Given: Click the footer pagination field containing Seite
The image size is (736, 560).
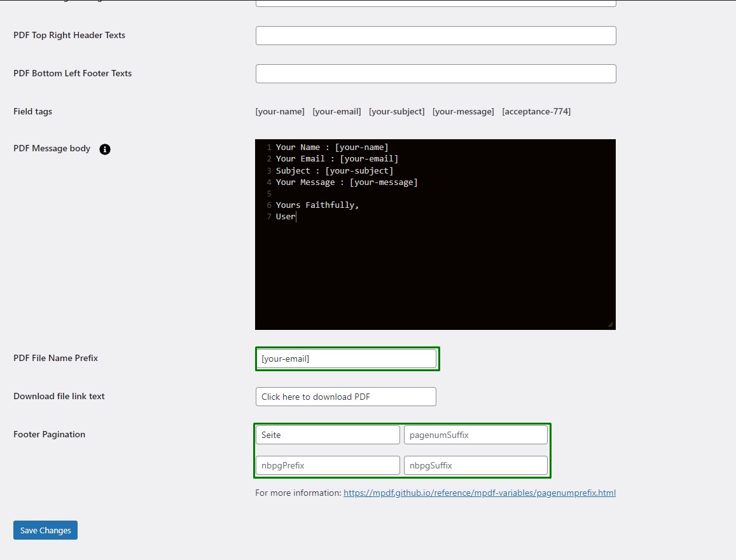Looking at the screenshot, I should click(327, 435).
